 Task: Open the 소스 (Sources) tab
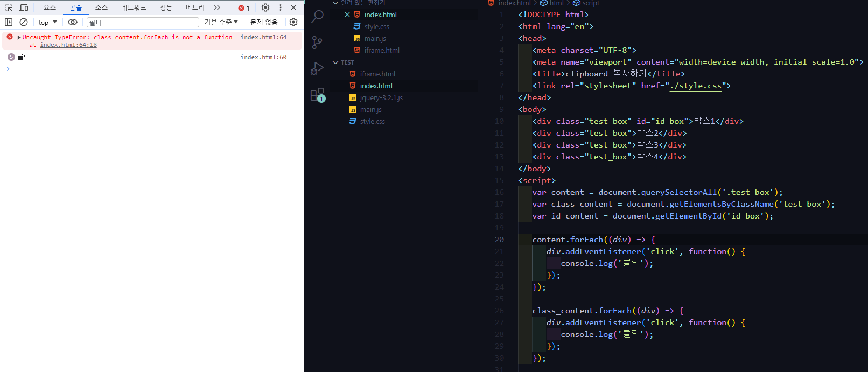pyautogui.click(x=102, y=8)
